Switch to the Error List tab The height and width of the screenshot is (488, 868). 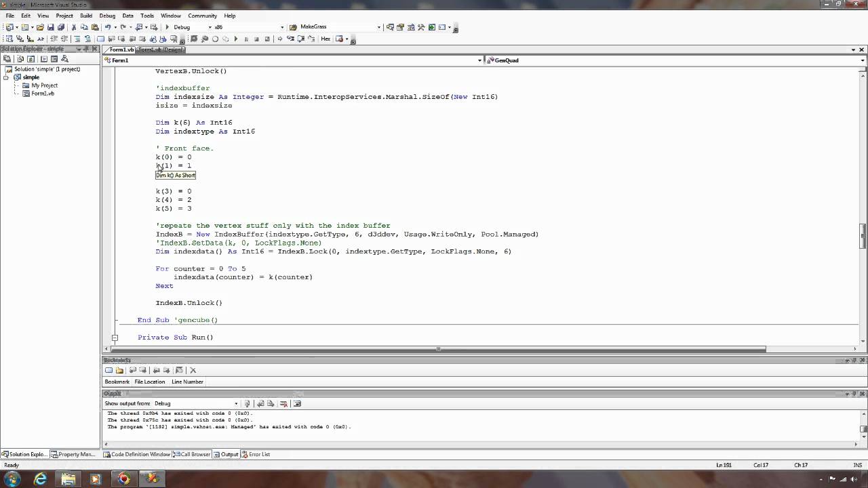coord(255,454)
